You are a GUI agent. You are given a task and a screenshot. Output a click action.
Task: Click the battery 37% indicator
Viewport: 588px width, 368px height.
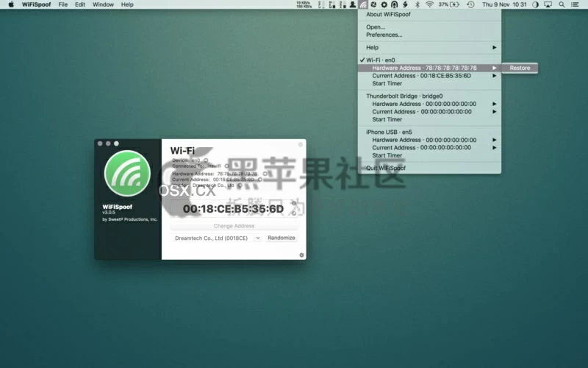[x=449, y=4]
